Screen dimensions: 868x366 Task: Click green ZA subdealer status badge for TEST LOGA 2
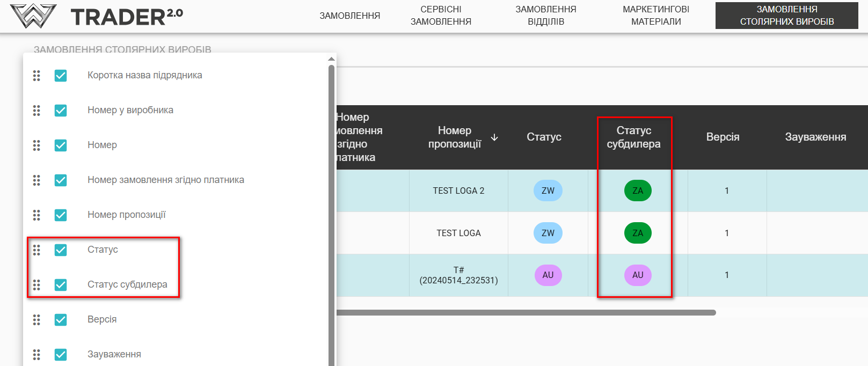[637, 191]
